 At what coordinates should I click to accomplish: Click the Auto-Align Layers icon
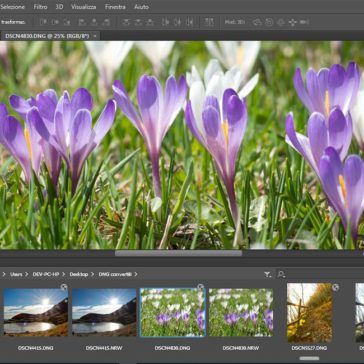click(x=209, y=22)
